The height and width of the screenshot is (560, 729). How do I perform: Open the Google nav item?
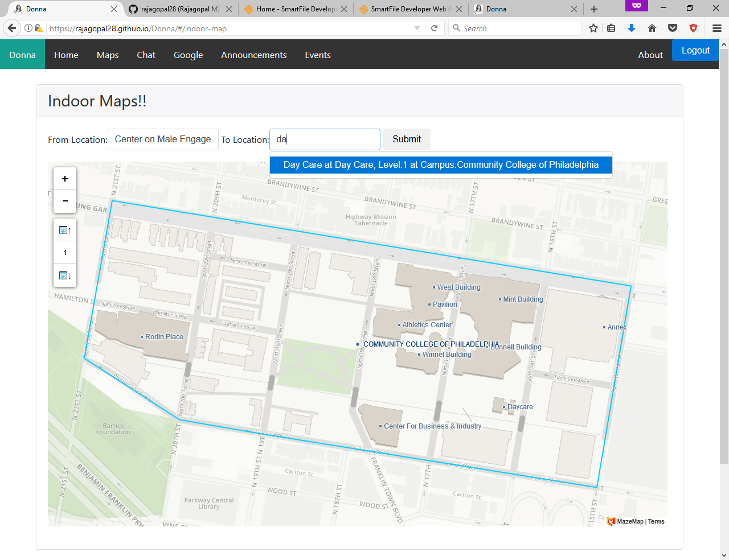pos(188,55)
